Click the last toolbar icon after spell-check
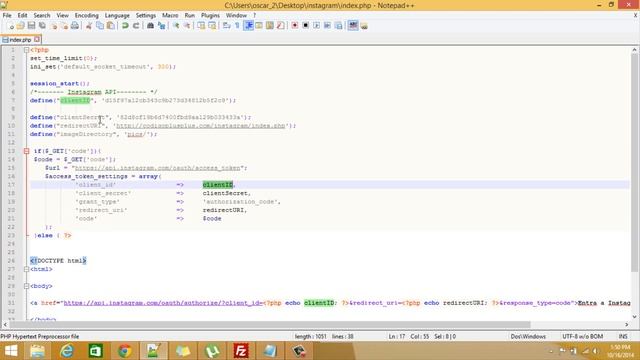640x360 pixels. [364, 26]
